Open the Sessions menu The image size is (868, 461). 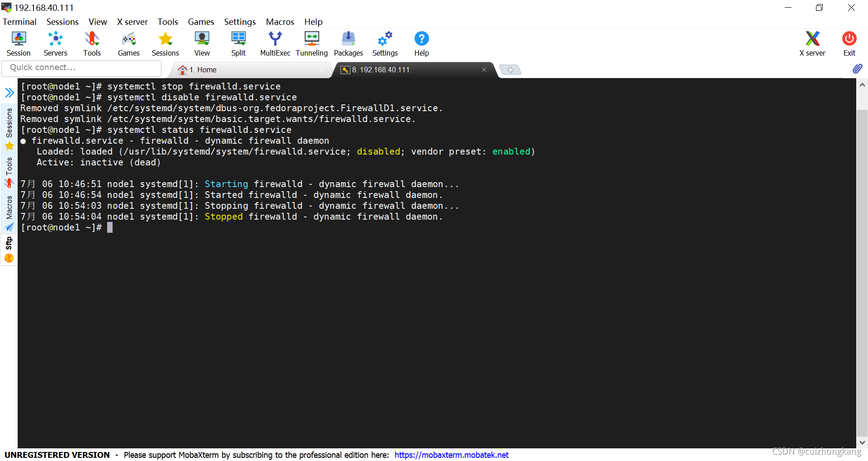click(x=62, y=22)
